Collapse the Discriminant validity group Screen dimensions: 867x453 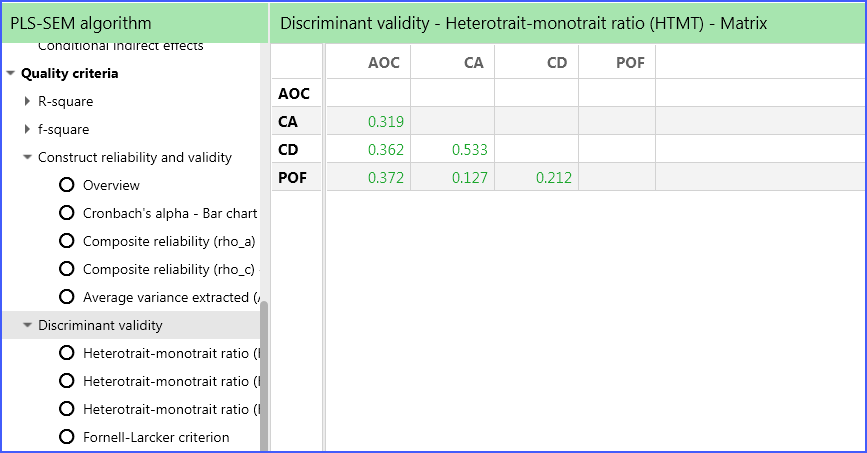[27, 325]
